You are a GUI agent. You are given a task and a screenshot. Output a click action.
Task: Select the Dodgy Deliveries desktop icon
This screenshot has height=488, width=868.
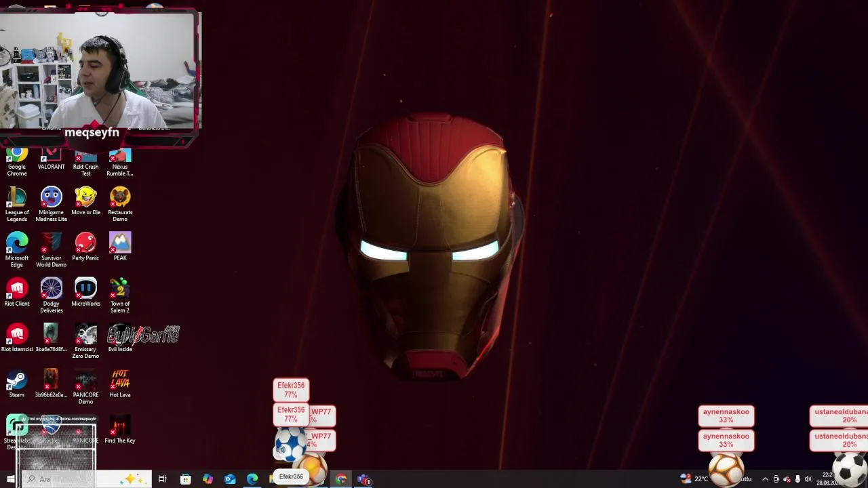pyautogui.click(x=52, y=295)
